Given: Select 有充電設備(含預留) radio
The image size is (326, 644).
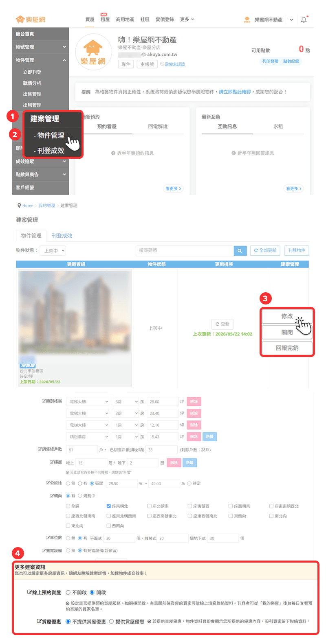Looking at the screenshot, I should 80,550.
